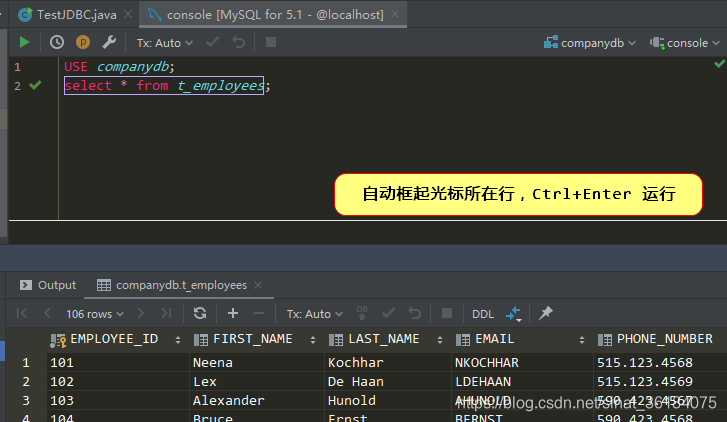Switch to the Output tab
The height and width of the screenshot is (422, 727).
(48, 285)
